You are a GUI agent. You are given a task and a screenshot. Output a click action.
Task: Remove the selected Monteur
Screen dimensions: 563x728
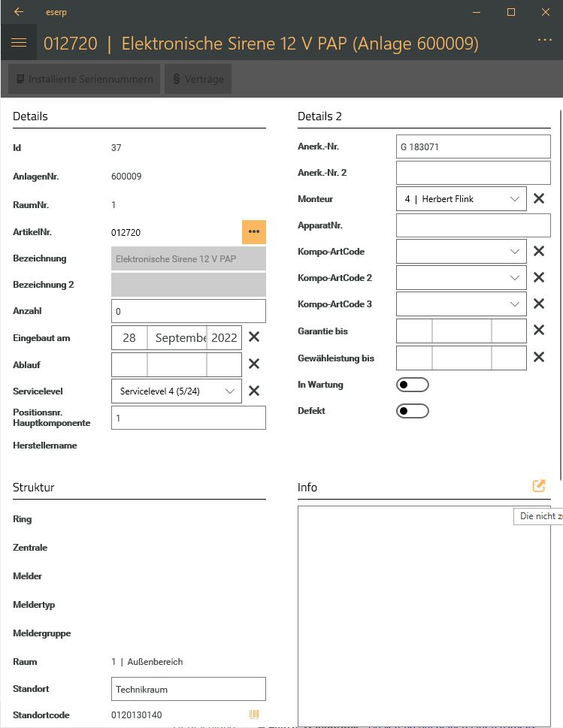click(x=539, y=199)
